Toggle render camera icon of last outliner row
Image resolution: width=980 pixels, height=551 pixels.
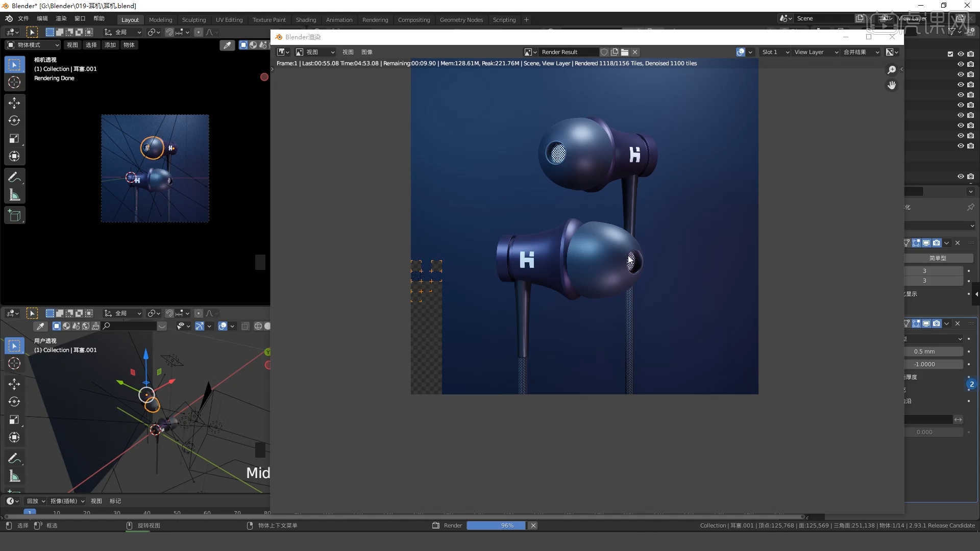pyautogui.click(x=970, y=177)
